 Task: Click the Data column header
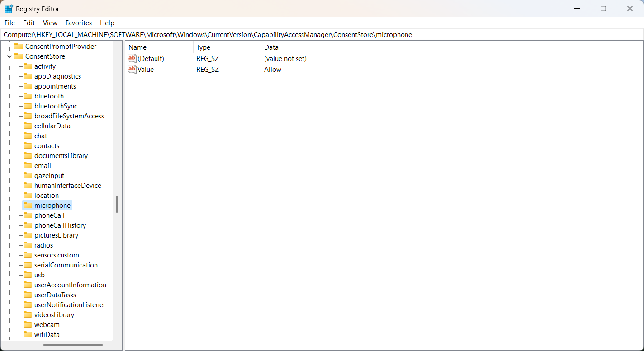pyautogui.click(x=271, y=47)
